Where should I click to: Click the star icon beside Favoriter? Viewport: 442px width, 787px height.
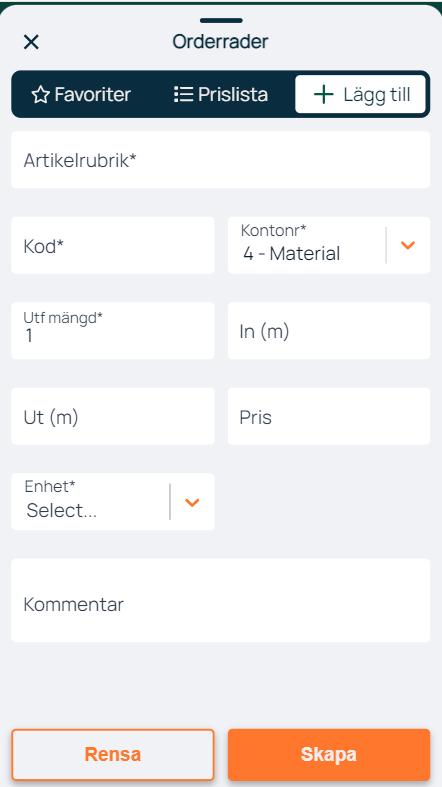point(40,94)
